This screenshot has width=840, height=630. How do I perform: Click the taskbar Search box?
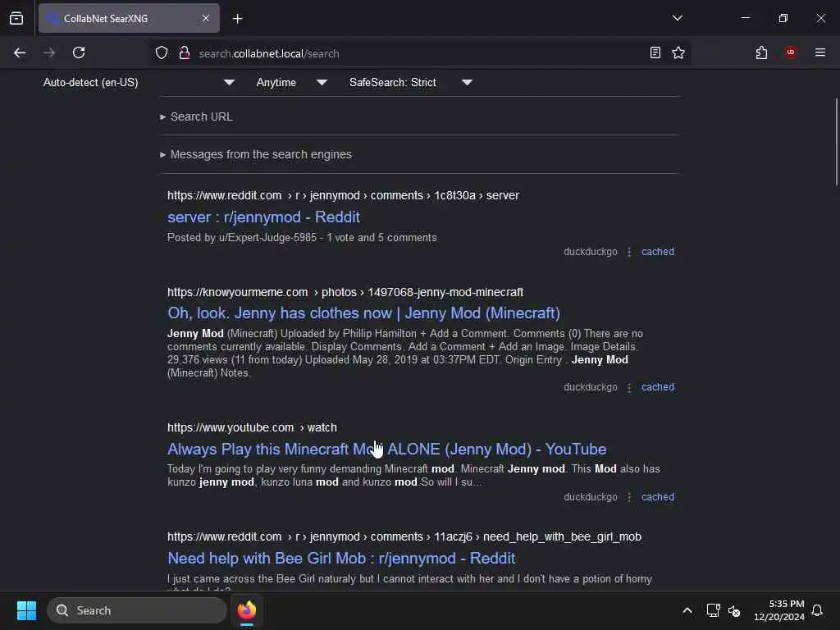137,610
